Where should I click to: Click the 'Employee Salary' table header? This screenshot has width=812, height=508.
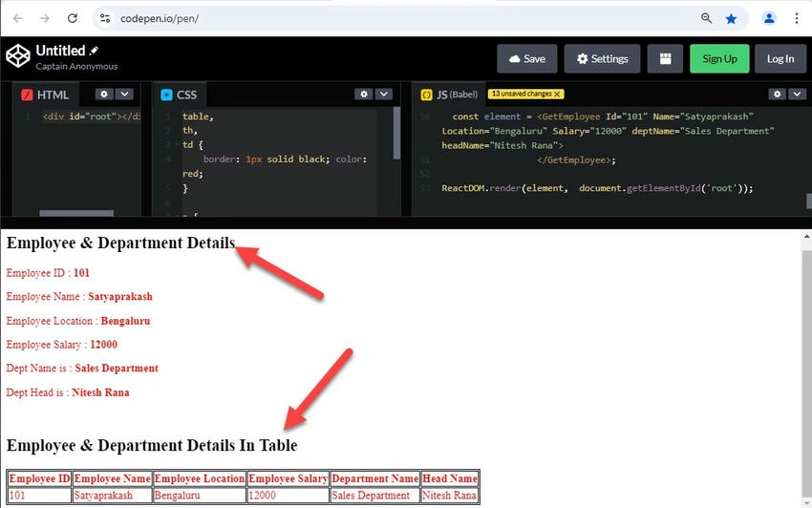coord(288,478)
